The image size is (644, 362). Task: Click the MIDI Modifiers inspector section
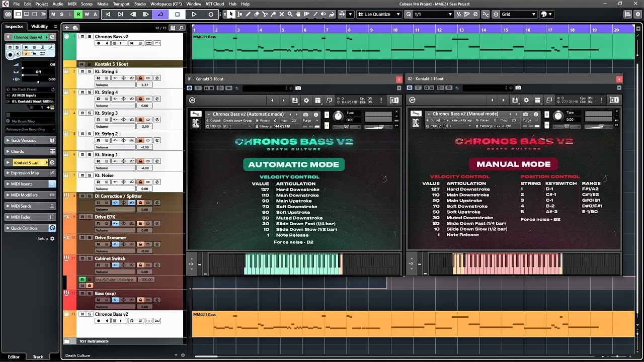tap(31, 195)
